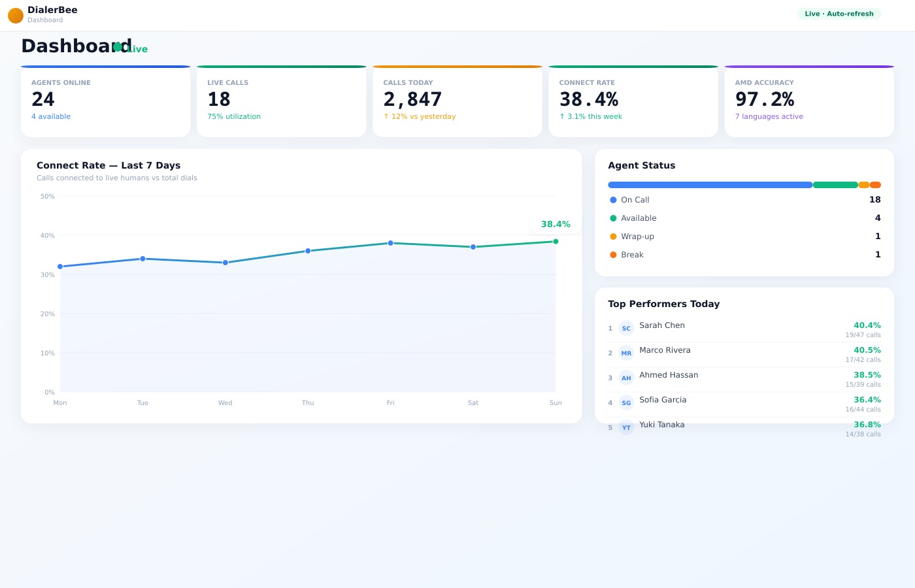Select the Mon data point on chart

[x=60, y=267]
